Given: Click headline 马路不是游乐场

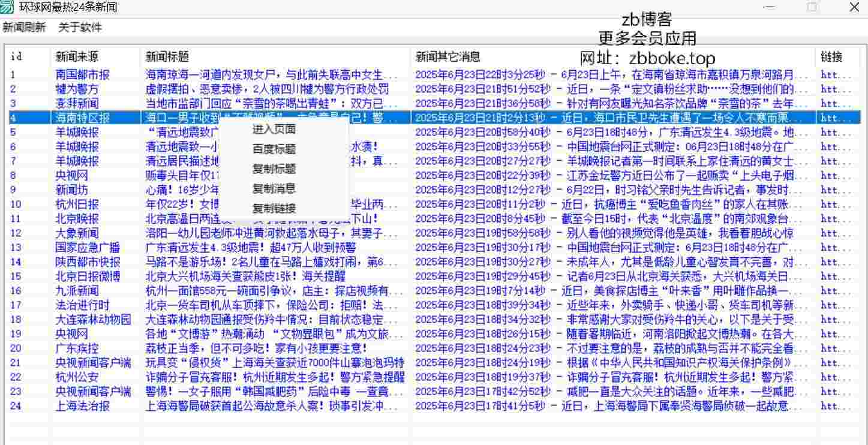Looking at the screenshot, I should tap(272, 262).
